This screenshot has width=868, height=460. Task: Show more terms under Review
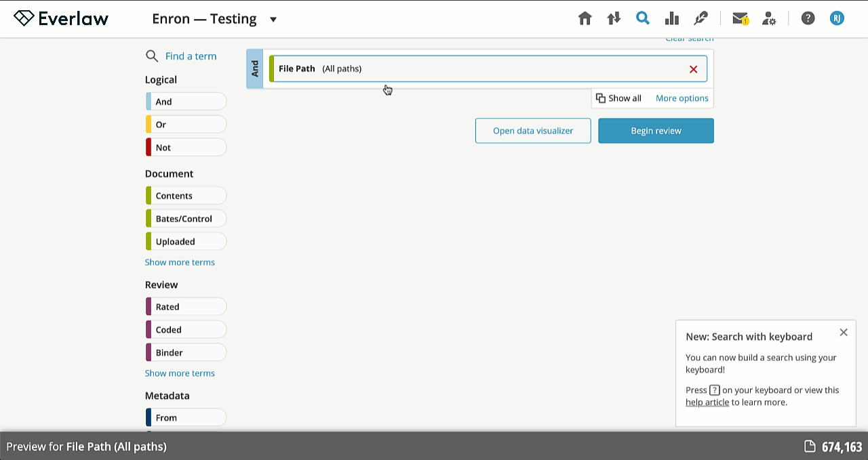click(180, 373)
